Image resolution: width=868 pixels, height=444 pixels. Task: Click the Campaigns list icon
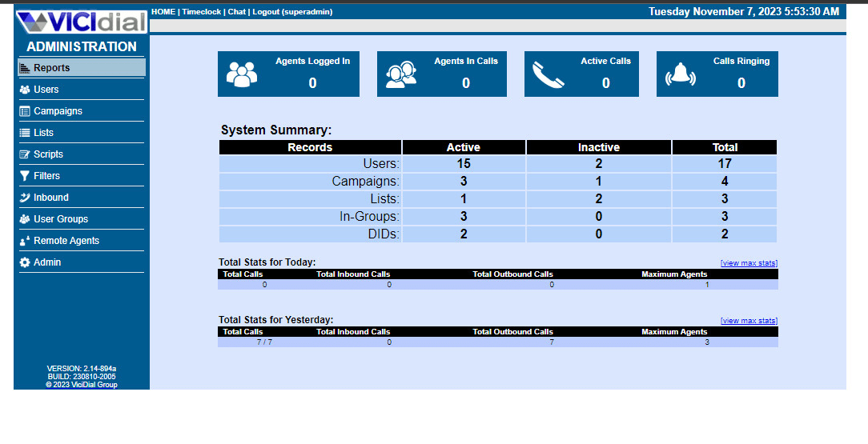25,111
